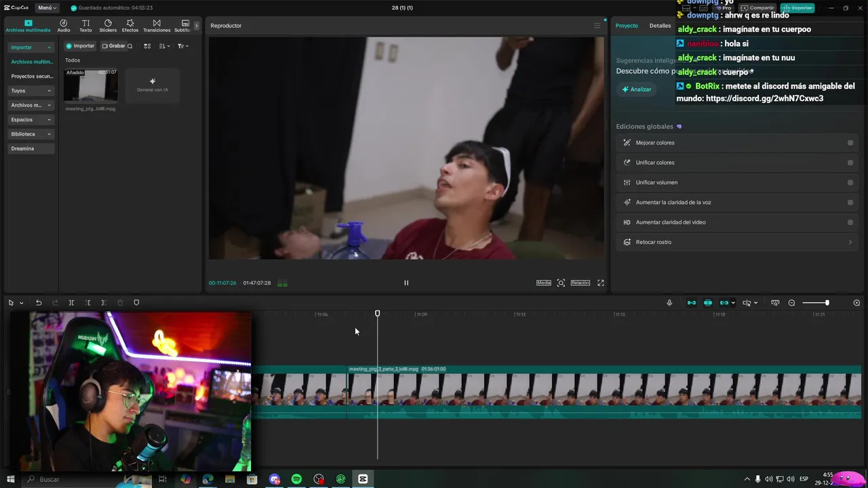Click the Media button in the player
Viewport: 868px width, 488px height.
coord(544,283)
